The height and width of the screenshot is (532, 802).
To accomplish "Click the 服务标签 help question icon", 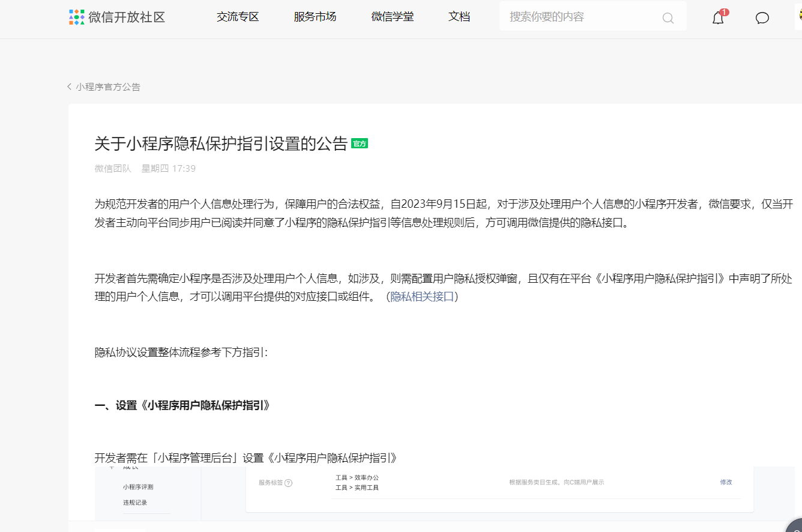I will tap(289, 483).
